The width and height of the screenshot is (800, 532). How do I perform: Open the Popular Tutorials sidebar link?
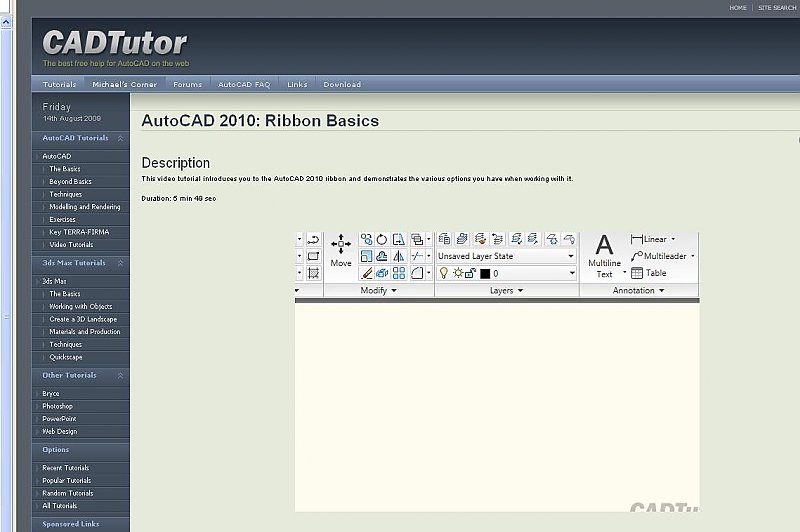point(66,480)
